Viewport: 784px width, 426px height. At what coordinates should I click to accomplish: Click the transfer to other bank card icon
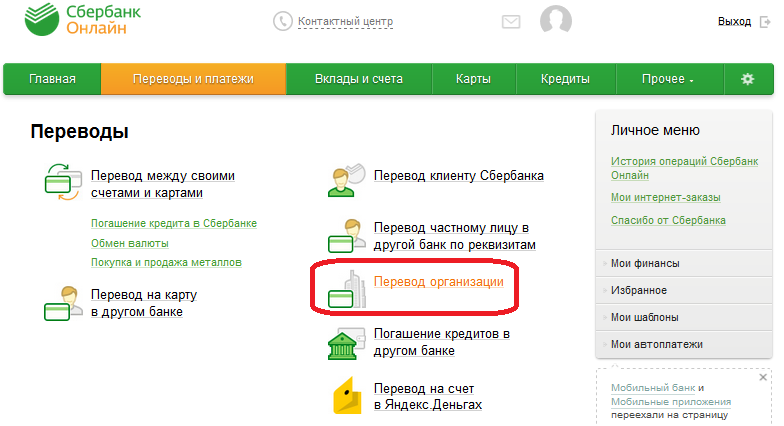click(63, 303)
